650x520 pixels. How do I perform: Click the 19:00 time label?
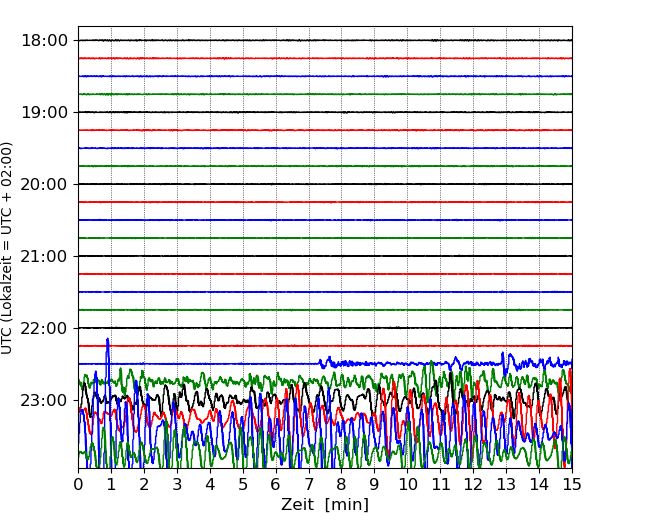click(x=44, y=112)
